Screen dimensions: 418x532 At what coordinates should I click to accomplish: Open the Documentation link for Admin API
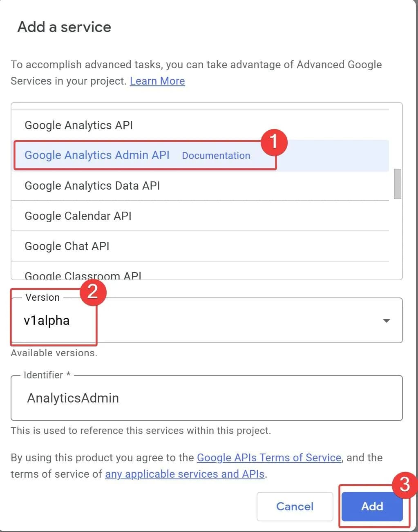(216, 156)
